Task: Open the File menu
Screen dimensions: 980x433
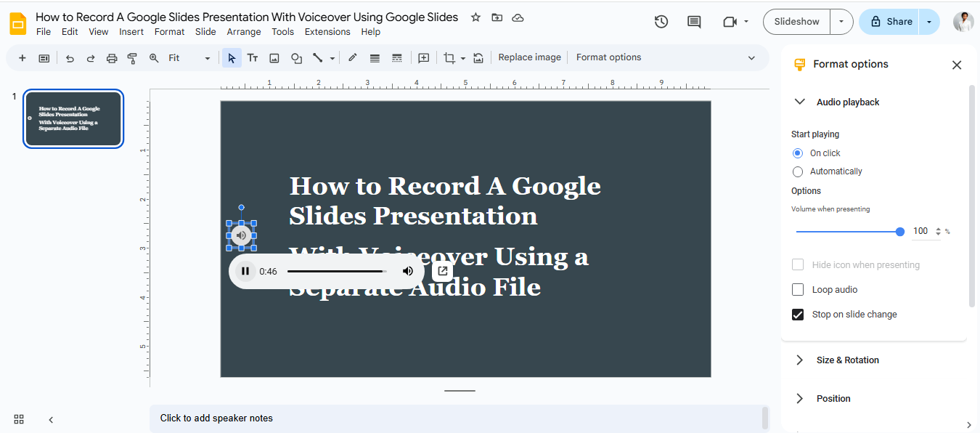Action: click(x=44, y=32)
